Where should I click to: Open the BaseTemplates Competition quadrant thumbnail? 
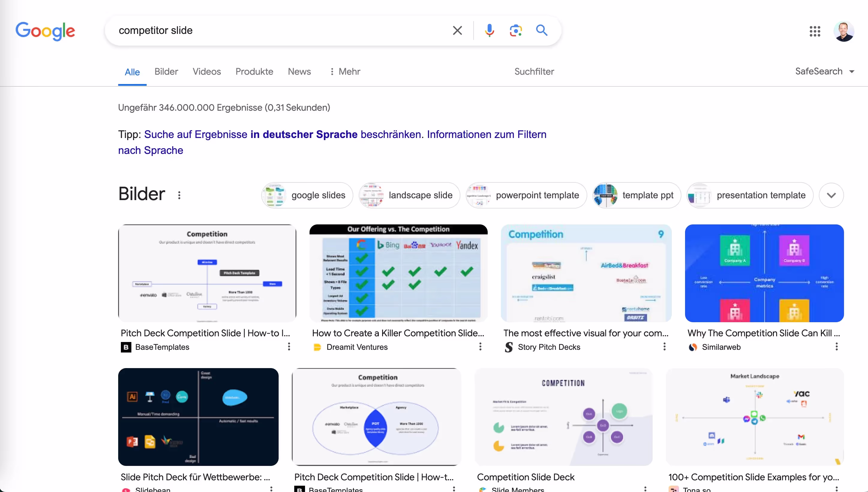[x=207, y=273]
